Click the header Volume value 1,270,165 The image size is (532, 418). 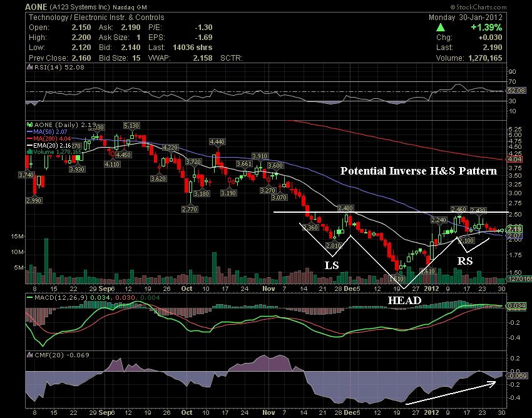point(485,58)
